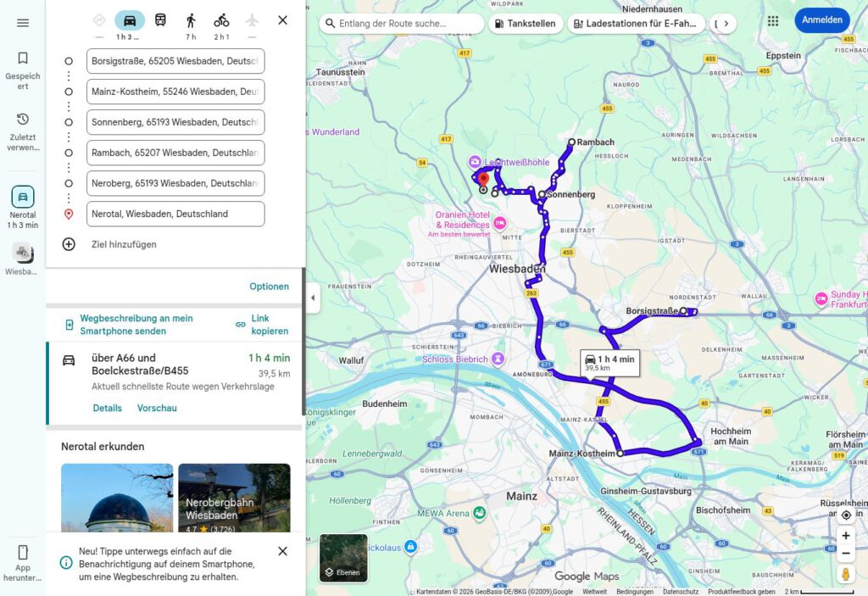This screenshot has height=596, width=868.
Task: Click the info icon in the notification tip
Action: click(x=66, y=563)
